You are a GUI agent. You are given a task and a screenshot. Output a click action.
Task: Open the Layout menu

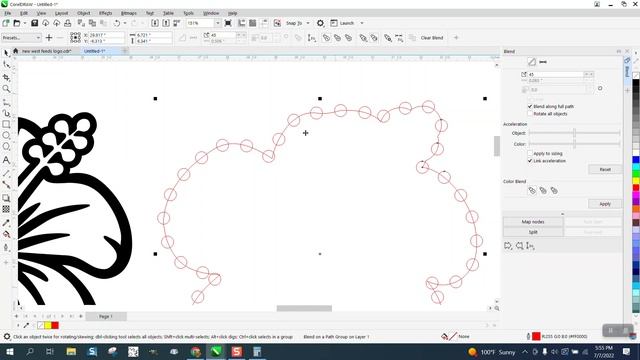(x=62, y=13)
